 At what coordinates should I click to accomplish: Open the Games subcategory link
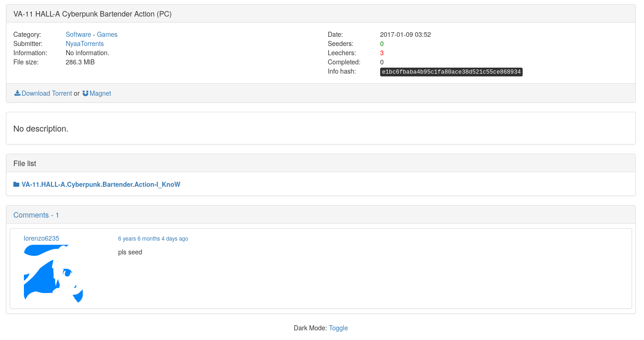pos(107,35)
